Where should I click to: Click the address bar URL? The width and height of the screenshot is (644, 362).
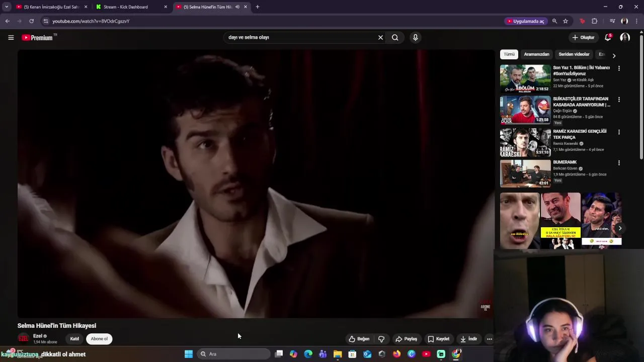pos(91,21)
